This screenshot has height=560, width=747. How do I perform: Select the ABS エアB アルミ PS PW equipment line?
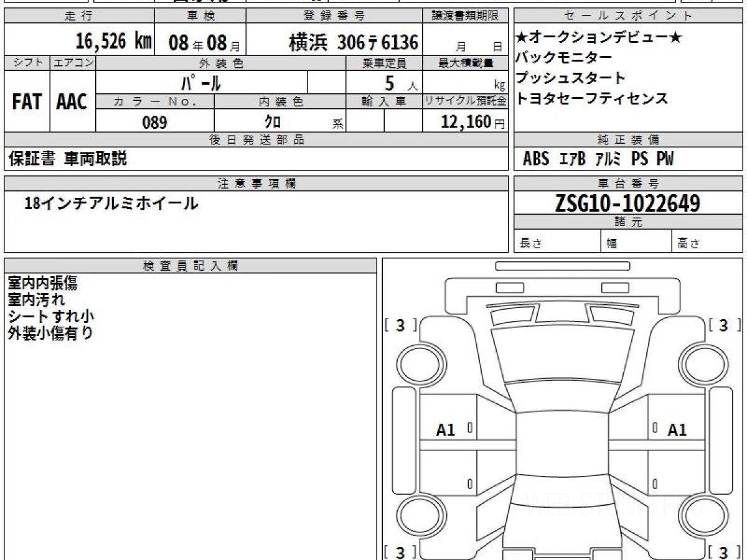598,159
